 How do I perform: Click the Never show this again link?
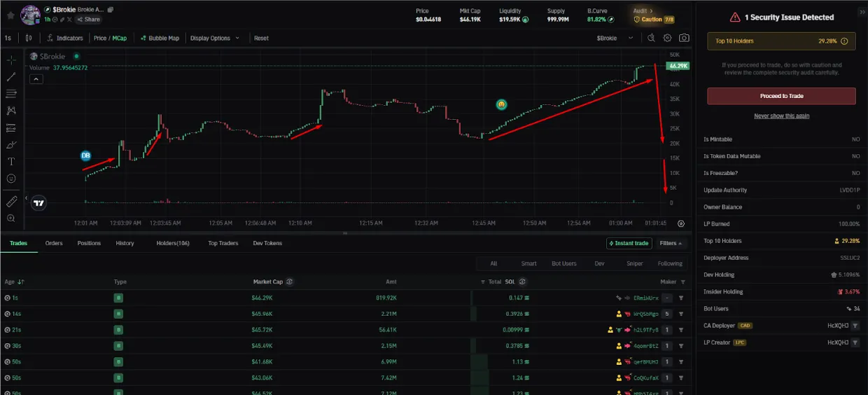point(781,116)
